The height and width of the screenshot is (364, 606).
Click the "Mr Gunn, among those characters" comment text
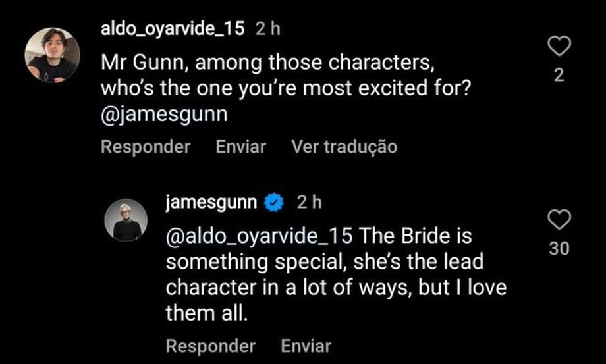click(x=270, y=64)
